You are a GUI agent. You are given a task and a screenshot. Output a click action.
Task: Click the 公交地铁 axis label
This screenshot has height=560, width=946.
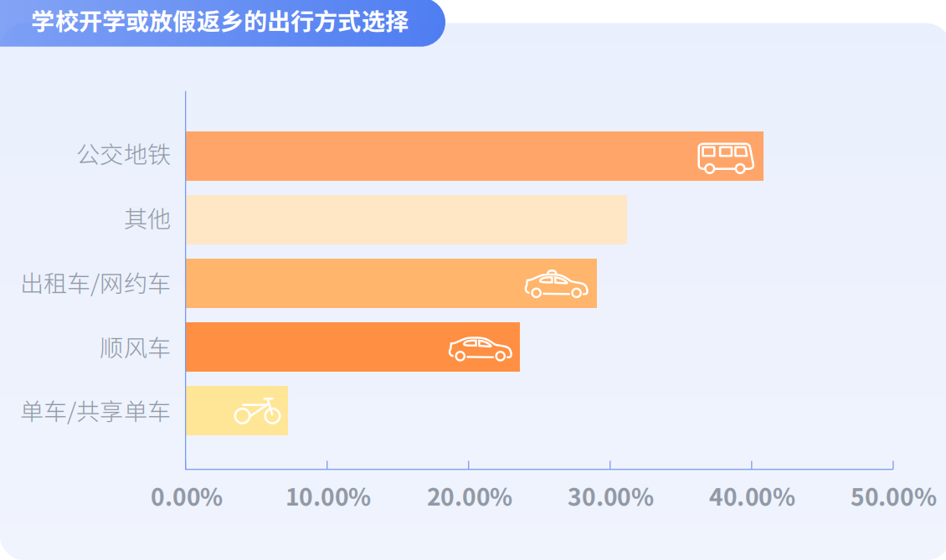(124, 156)
